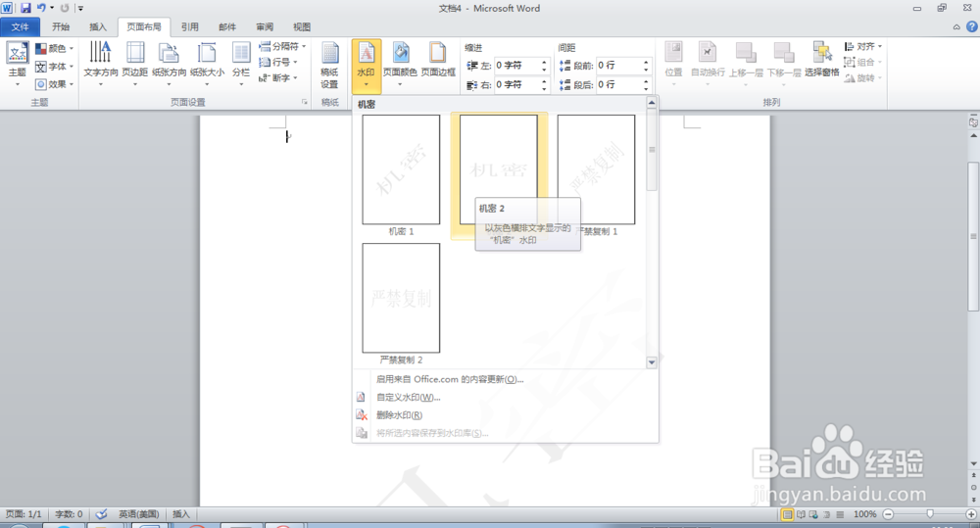
Task: Open the Themes gallery button
Action: click(x=18, y=65)
